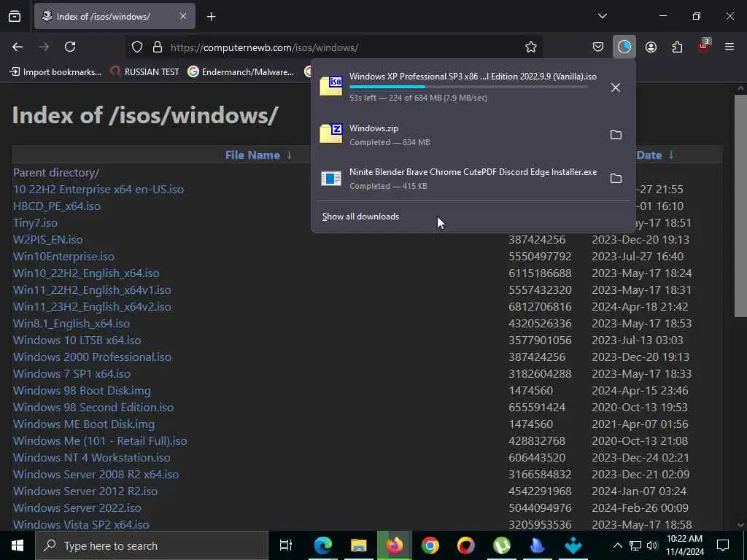Click the page vertical scrollbar thumb
Viewport: 747px width, 560px height.
click(x=740, y=206)
